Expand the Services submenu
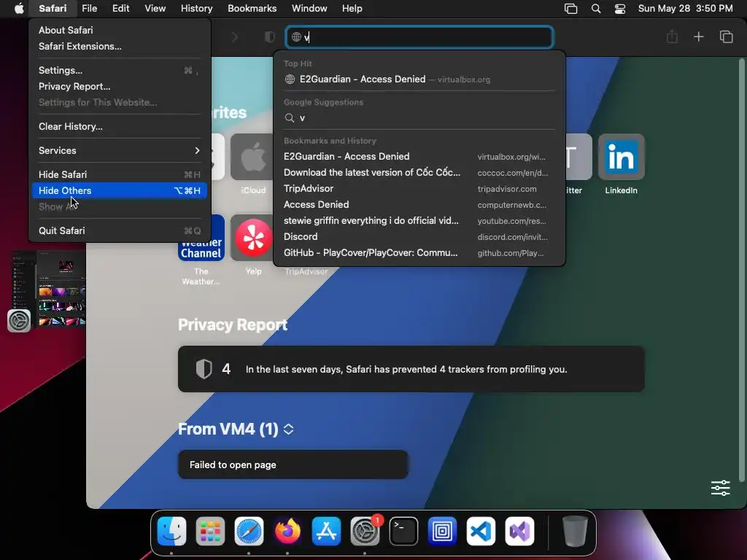The image size is (747, 560). [120, 150]
